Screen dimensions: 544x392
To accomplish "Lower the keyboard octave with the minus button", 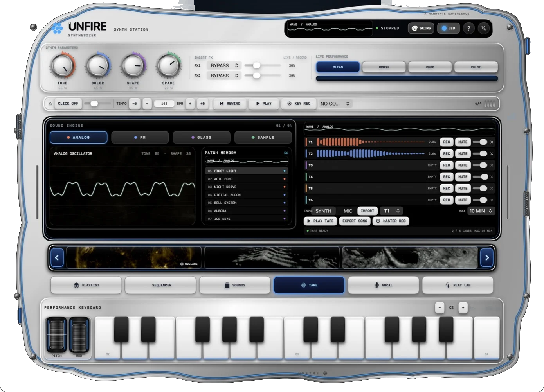I will click(x=440, y=307).
